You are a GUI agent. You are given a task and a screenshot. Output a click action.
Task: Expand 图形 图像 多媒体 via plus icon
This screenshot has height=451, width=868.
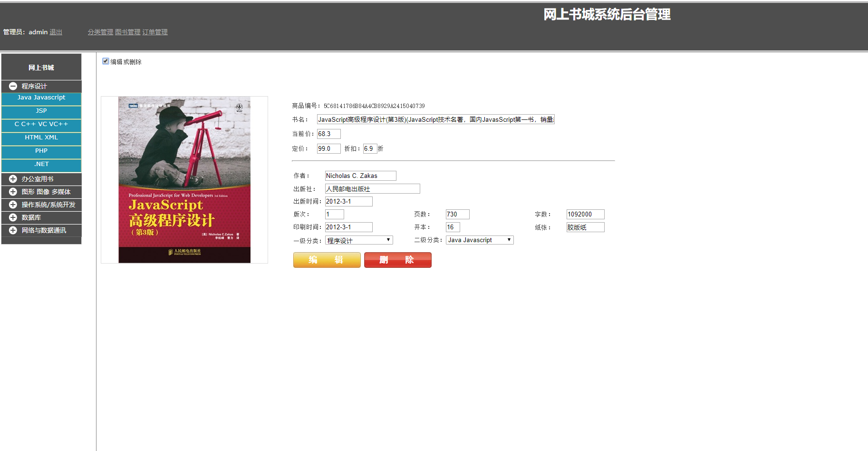coord(12,192)
